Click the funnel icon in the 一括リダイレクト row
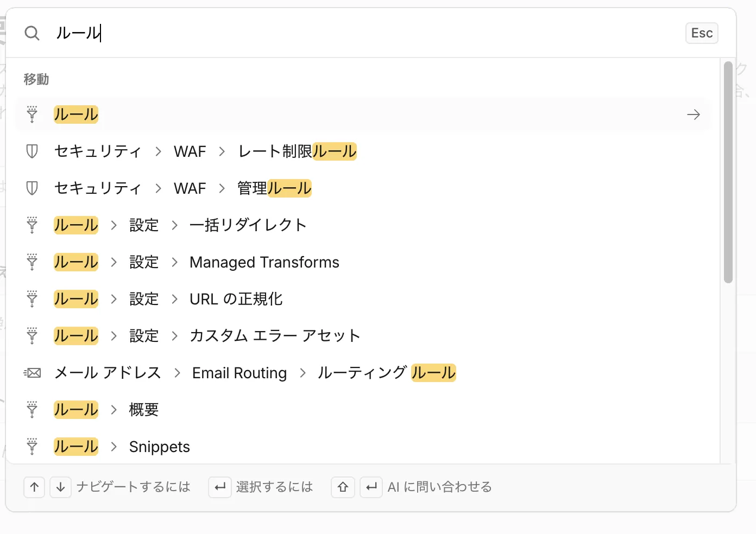The image size is (756, 534). coord(32,225)
